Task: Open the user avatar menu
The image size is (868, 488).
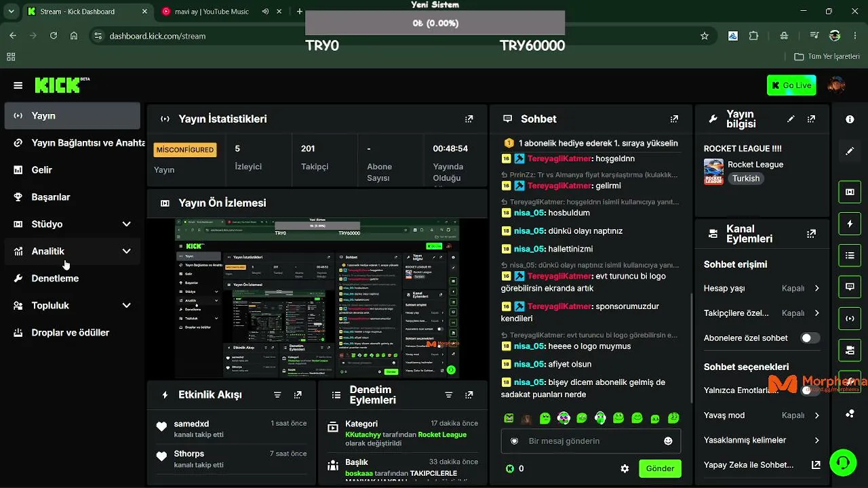Action: (836, 85)
